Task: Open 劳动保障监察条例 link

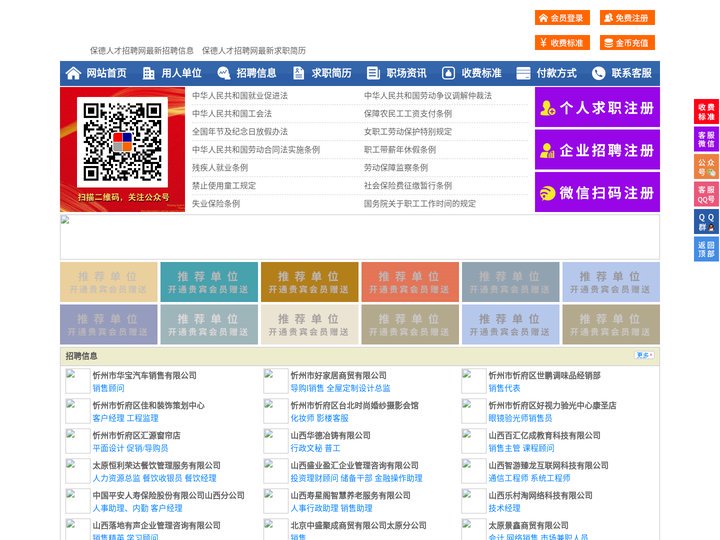Action: pyautogui.click(x=396, y=168)
